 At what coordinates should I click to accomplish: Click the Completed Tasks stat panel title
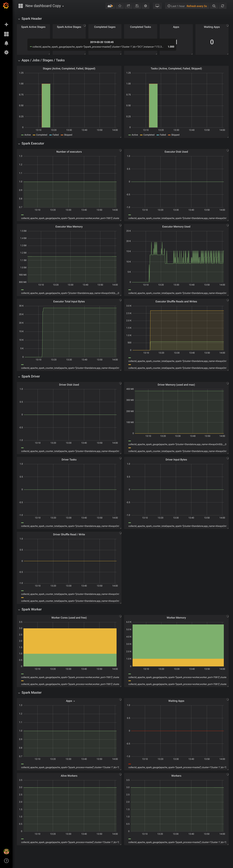pyautogui.click(x=140, y=27)
